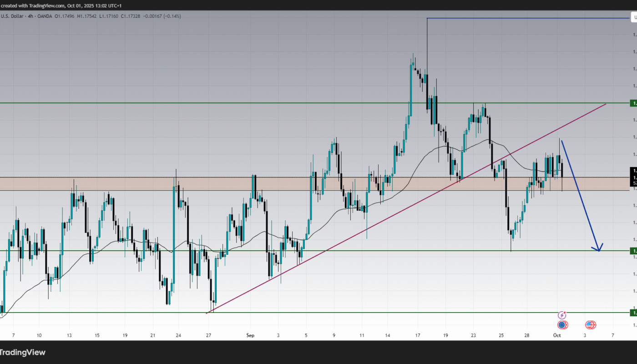Click the Sep label on time axis

[x=250, y=335]
